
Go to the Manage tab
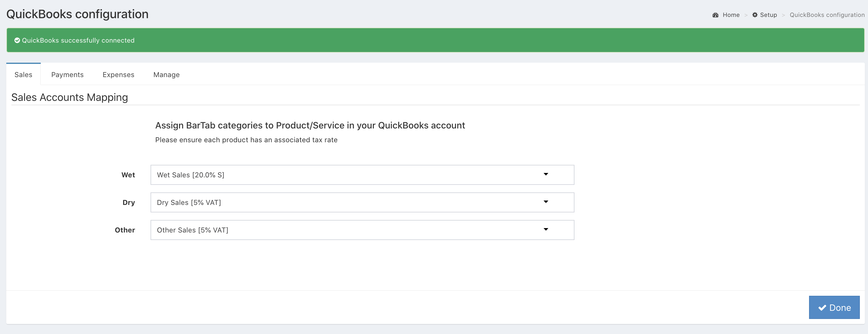[167, 75]
